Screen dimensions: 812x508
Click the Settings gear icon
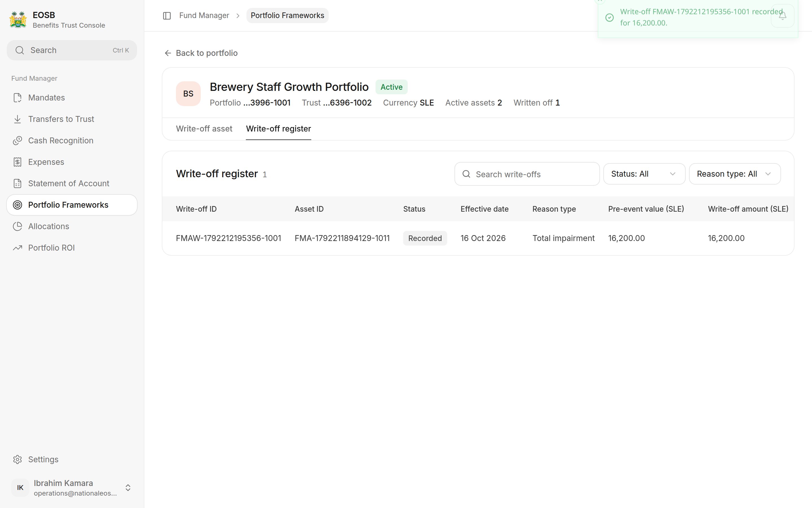(17, 459)
